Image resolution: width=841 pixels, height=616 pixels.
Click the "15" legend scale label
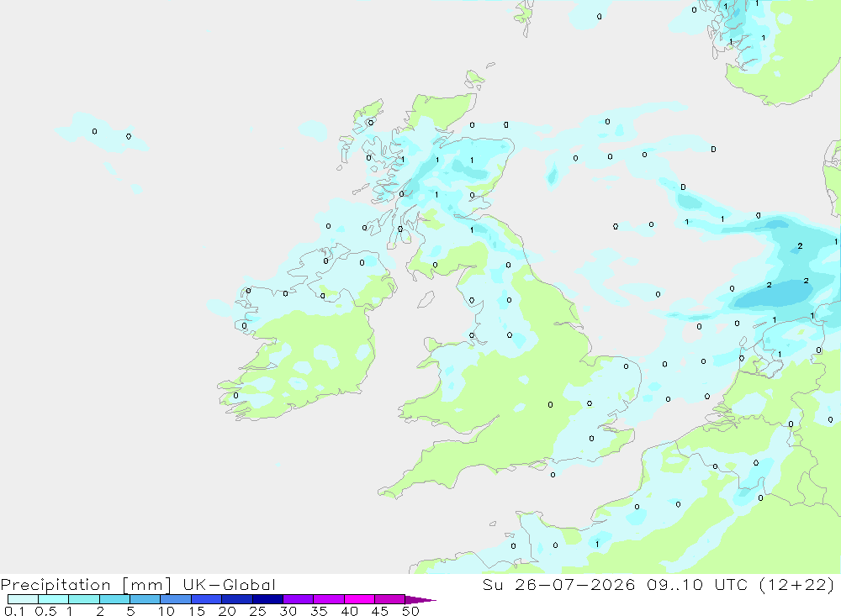pos(197,611)
